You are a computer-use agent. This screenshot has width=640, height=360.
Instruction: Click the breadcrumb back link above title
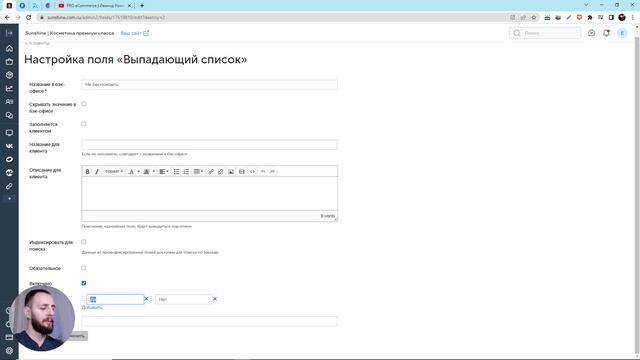37,43
